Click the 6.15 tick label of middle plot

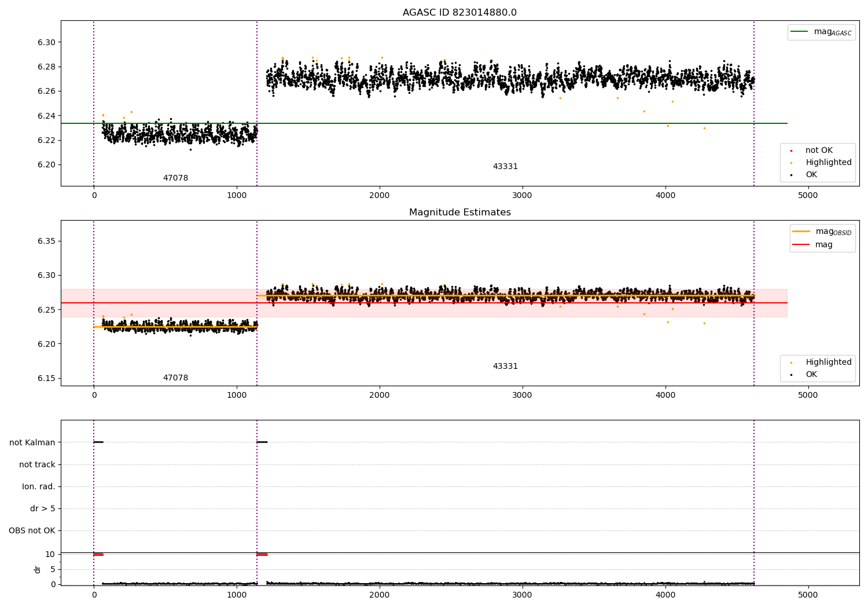pos(46,379)
